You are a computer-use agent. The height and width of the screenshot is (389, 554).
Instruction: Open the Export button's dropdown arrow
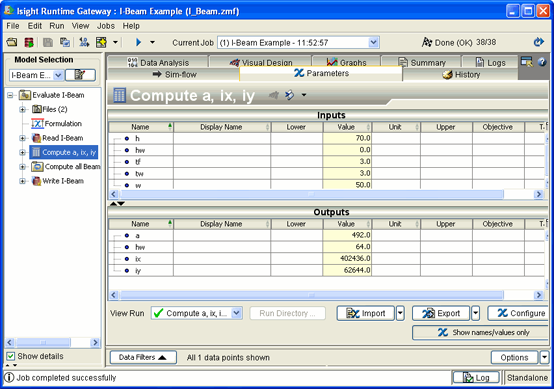(476, 313)
